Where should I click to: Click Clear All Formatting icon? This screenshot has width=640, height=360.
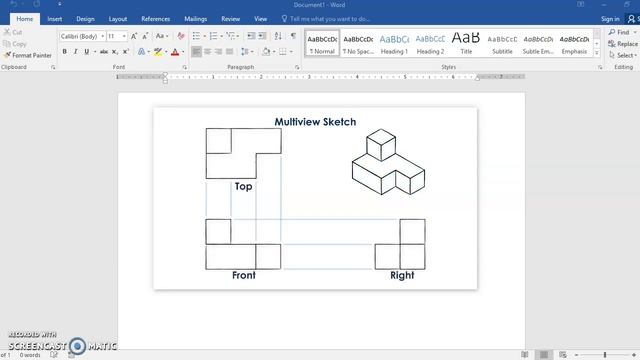coord(181,36)
